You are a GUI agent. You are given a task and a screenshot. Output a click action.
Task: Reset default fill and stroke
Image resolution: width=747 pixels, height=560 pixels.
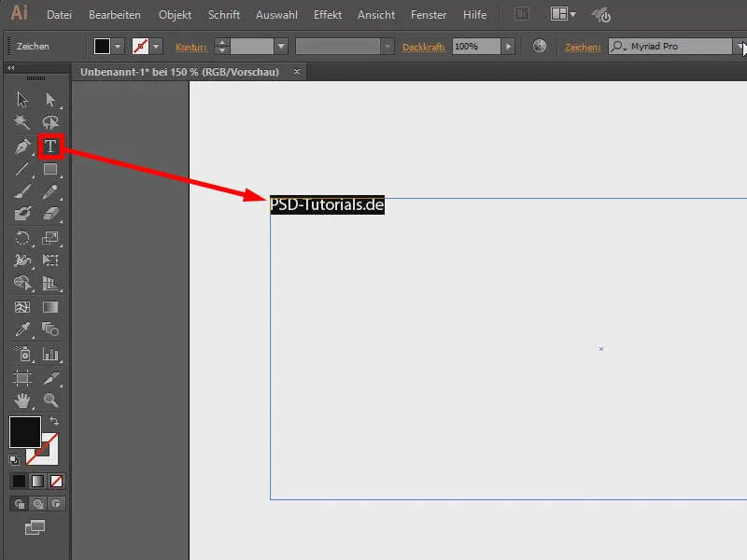[x=14, y=459]
